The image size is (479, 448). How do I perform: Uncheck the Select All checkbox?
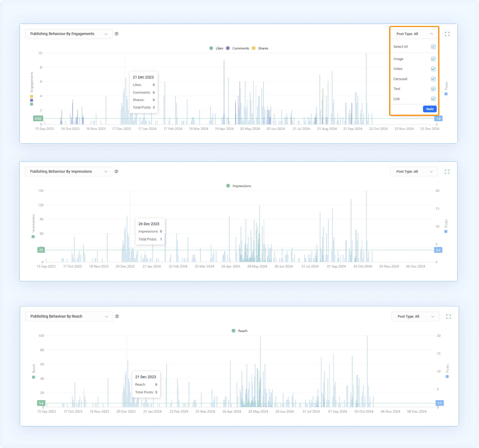[433, 46]
